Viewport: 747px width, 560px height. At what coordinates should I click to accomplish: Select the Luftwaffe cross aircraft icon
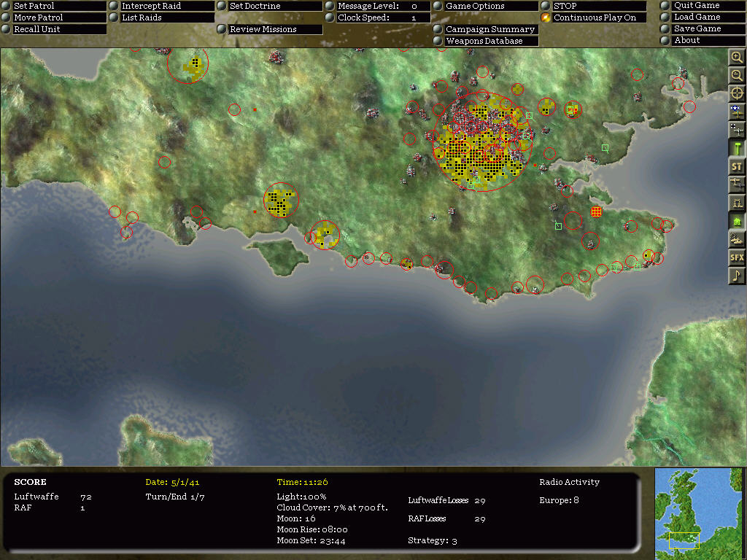[x=737, y=130]
